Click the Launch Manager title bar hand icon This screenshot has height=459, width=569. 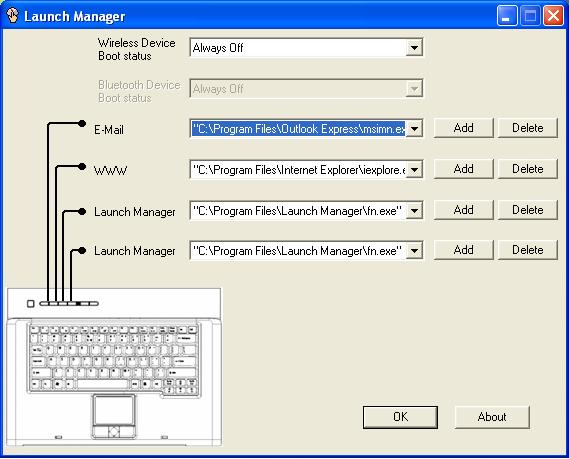13,16
